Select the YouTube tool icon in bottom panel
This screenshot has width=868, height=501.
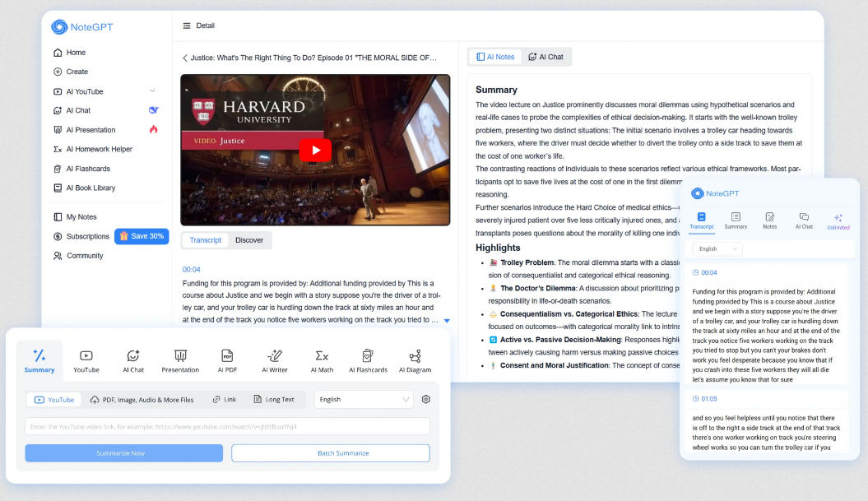pyautogui.click(x=86, y=361)
